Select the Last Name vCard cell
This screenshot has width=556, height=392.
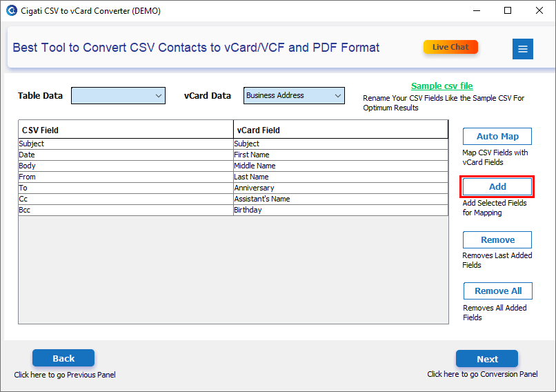coord(340,177)
